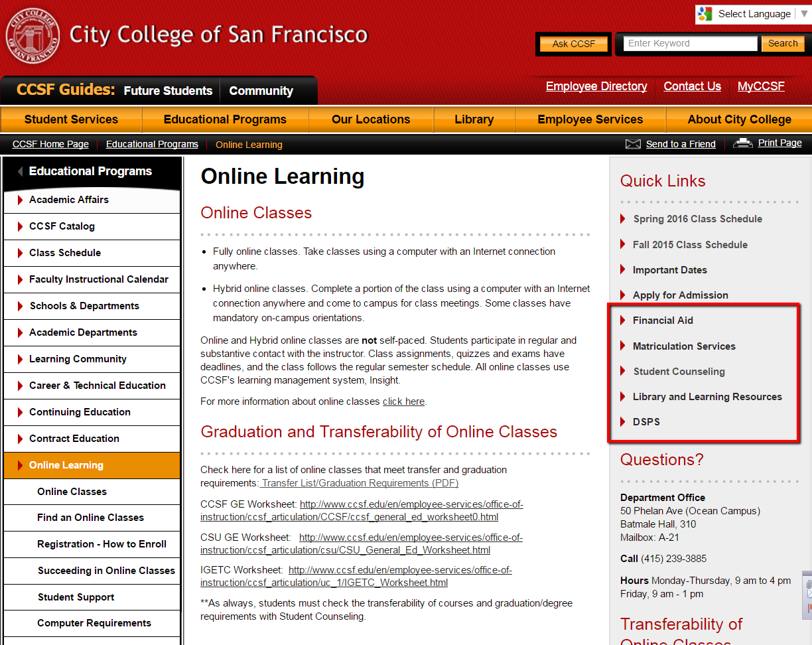812x645 pixels.
Task: Click the phone number (415) 239-3885
Action: tap(673, 559)
